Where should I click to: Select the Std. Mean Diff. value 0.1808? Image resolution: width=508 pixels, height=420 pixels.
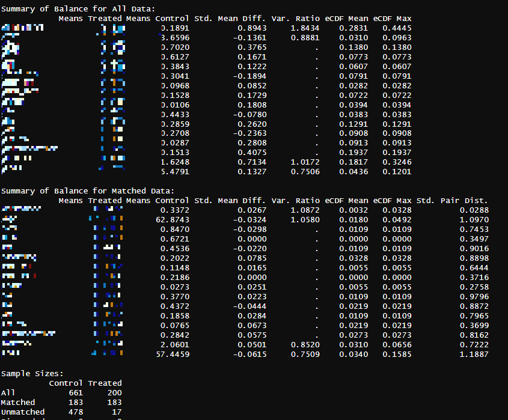[x=252, y=105]
